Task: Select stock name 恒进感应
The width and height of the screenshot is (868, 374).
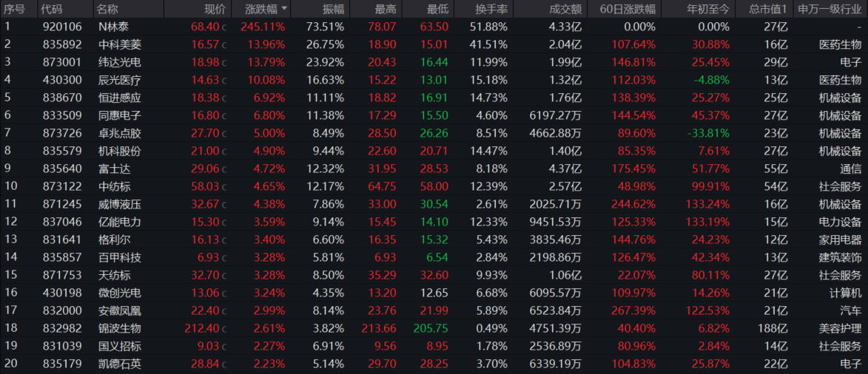Action: click(x=120, y=98)
